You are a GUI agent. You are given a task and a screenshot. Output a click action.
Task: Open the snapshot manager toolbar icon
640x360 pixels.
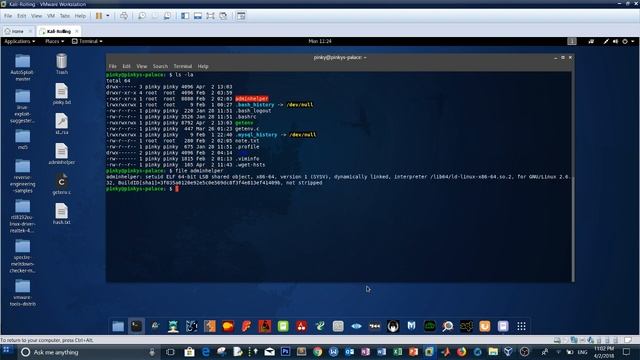tap(167, 16)
